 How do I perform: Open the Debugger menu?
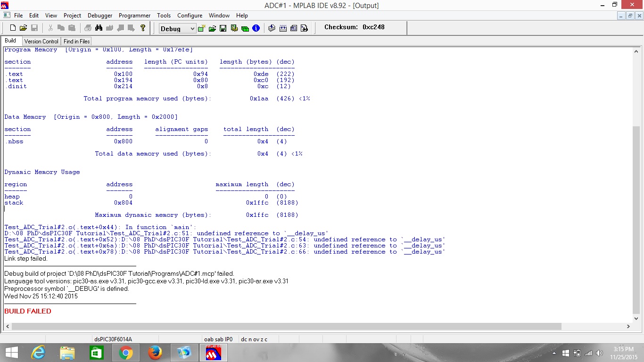click(100, 16)
